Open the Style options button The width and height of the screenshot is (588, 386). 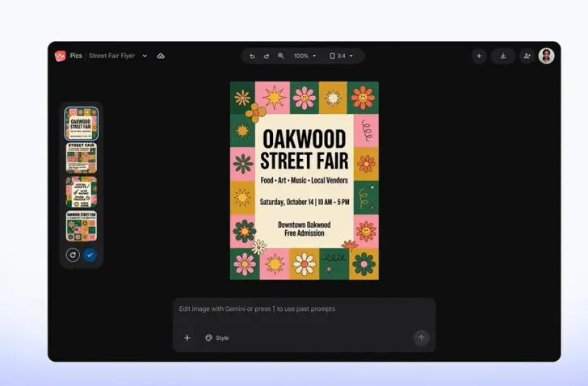point(217,338)
